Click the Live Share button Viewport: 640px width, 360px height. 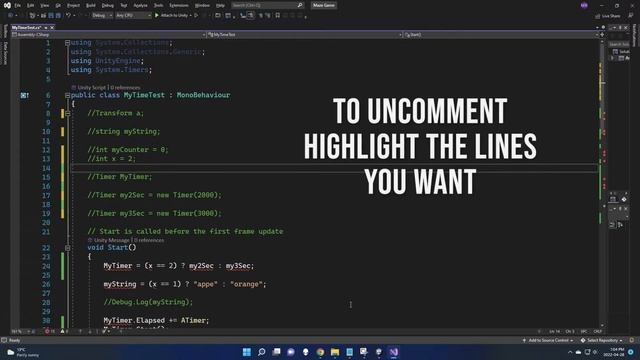[x=608, y=16]
